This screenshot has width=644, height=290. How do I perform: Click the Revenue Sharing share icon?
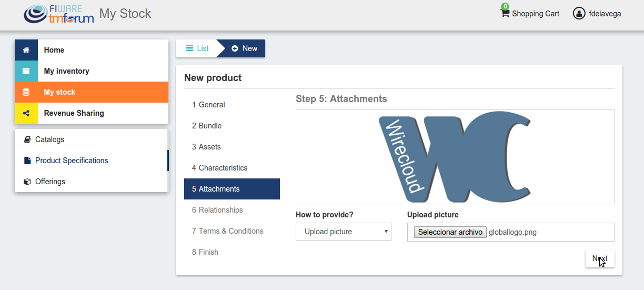26,113
